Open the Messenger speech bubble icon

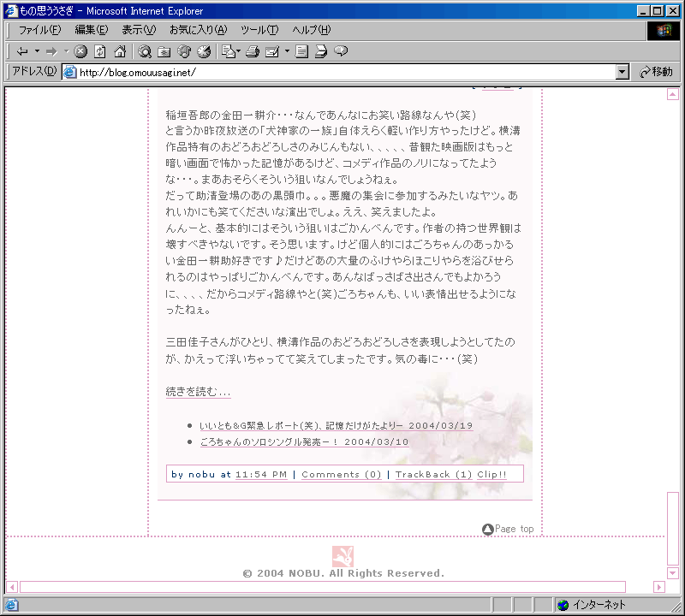point(341,51)
